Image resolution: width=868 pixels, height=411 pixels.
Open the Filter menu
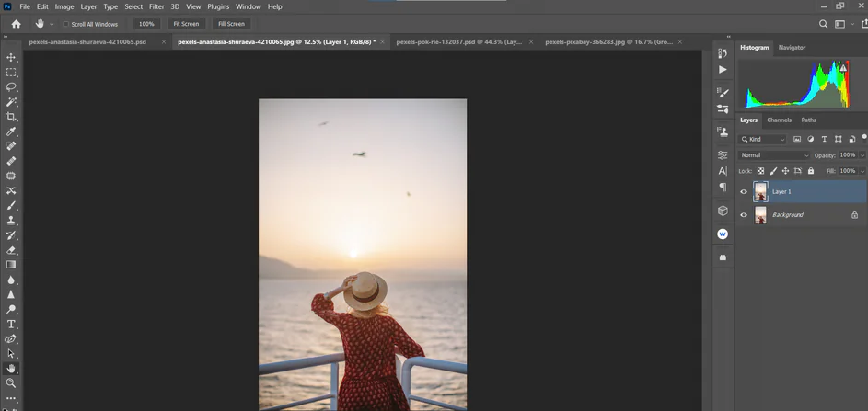pos(156,6)
